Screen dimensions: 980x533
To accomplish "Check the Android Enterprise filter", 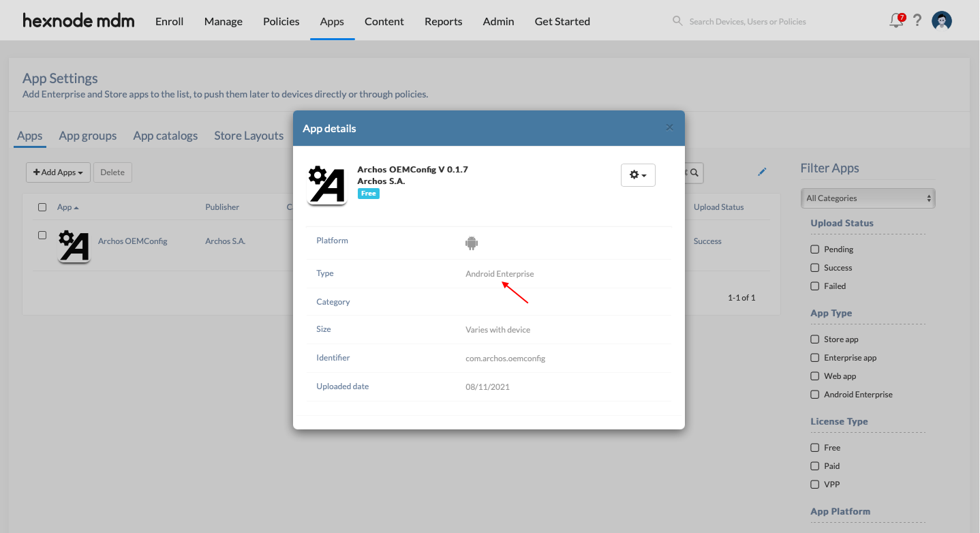I will click(815, 395).
